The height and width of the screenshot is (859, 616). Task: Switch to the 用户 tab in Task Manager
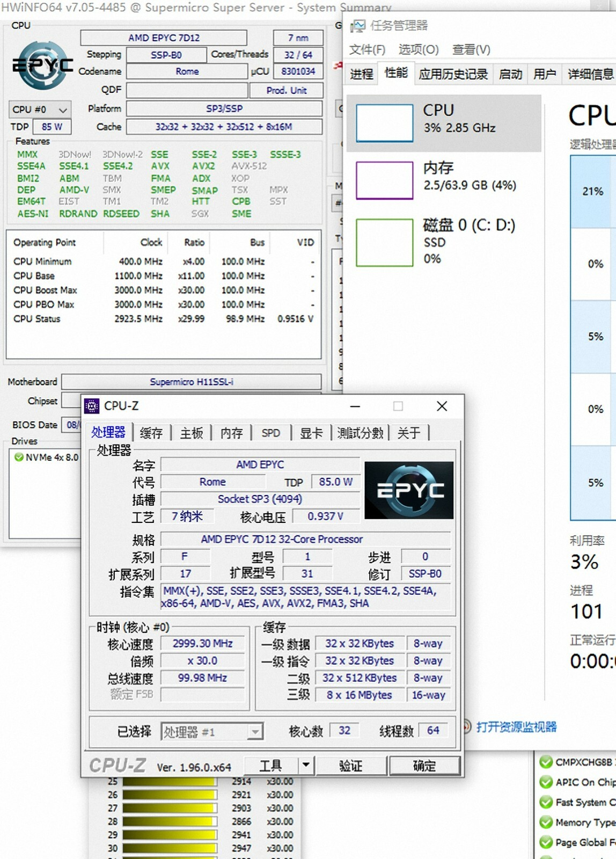point(545,74)
